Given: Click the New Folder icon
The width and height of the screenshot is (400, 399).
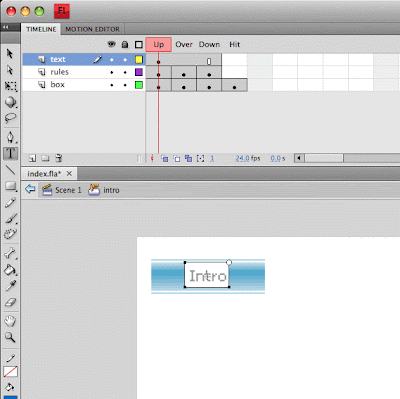Looking at the screenshot, I should 45,158.
